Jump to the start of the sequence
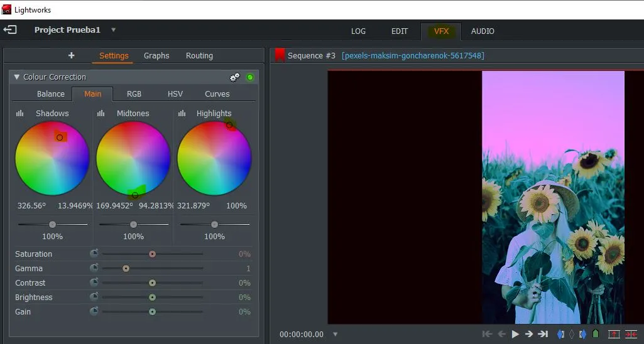644x344 pixels. [487, 334]
